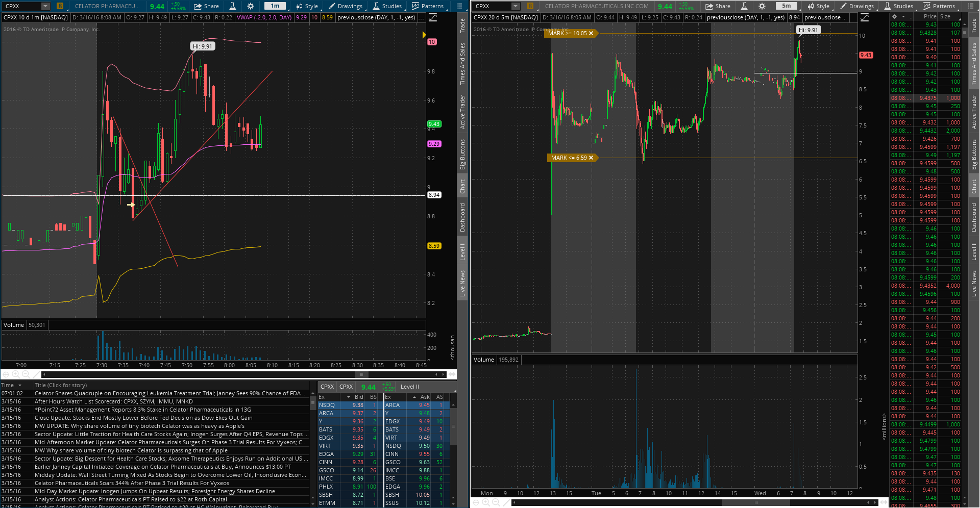The height and width of the screenshot is (508, 980).
Task: Click the line-chart icon beside the left chart header
Action: click(433, 17)
